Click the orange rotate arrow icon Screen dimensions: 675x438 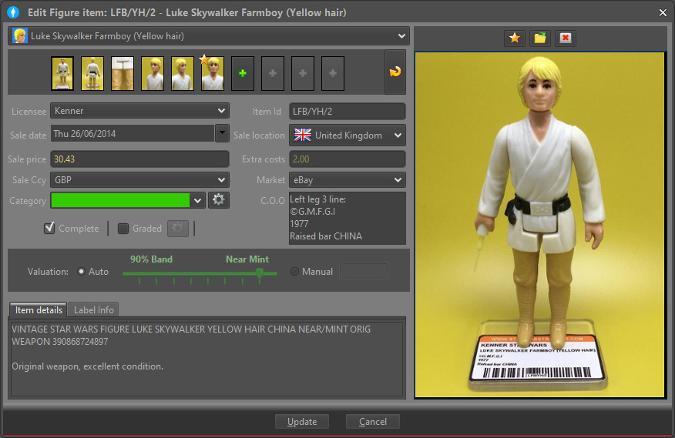click(395, 73)
